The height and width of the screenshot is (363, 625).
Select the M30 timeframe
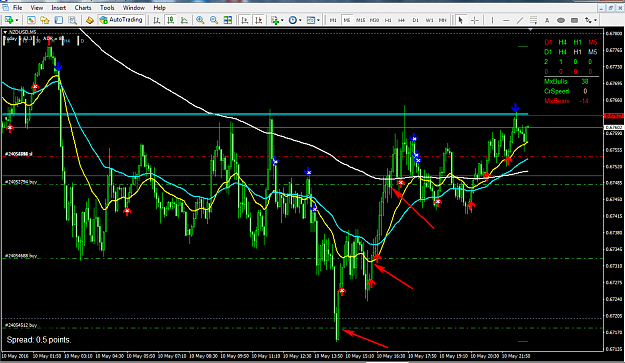click(374, 20)
